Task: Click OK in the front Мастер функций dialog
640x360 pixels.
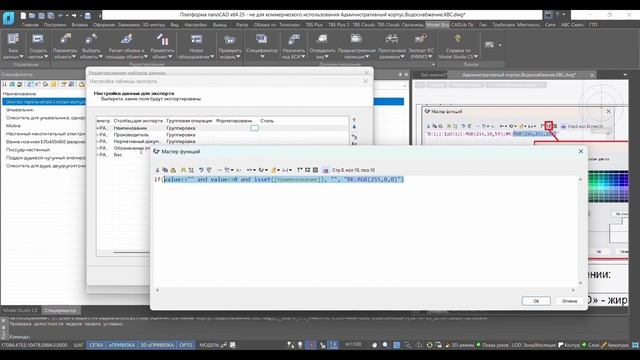Action: pyautogui.click(x=536, y=301)
